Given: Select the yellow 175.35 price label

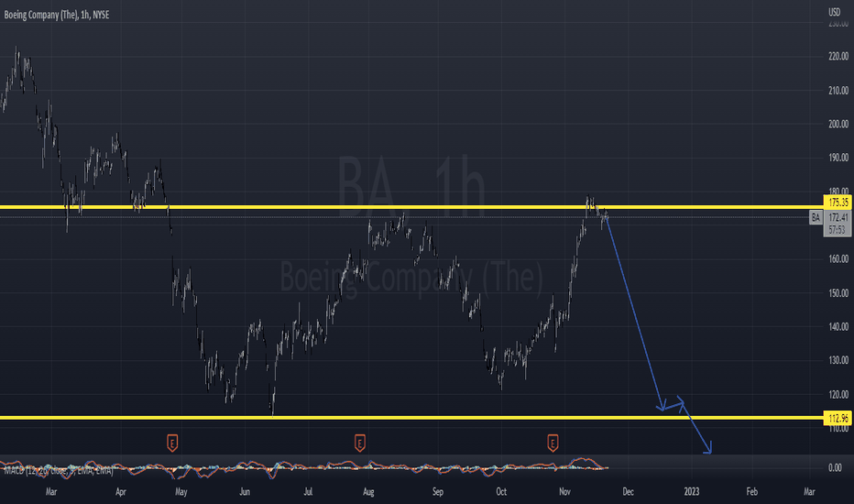Looking at the screenshot, I should pos(838,203).
